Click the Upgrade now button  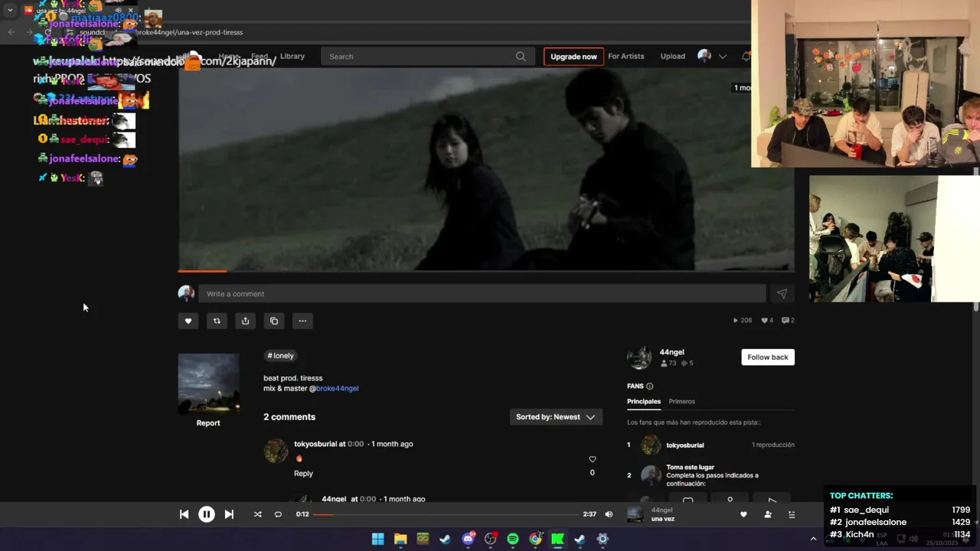pyautogui.click(x=573, y=57)
